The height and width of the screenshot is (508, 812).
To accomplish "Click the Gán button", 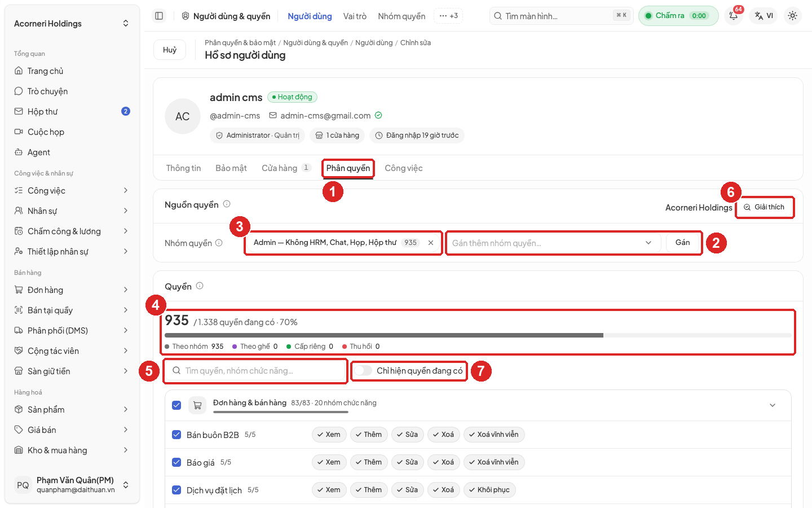I will (683, 243).
